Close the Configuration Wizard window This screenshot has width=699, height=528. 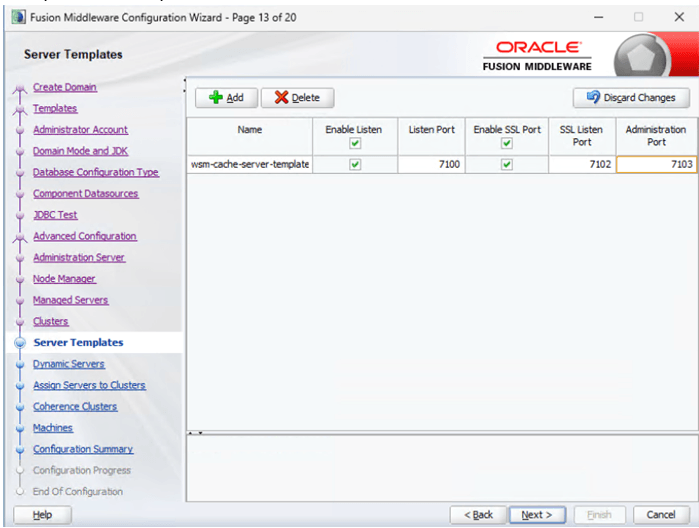(x=679, y=17)
